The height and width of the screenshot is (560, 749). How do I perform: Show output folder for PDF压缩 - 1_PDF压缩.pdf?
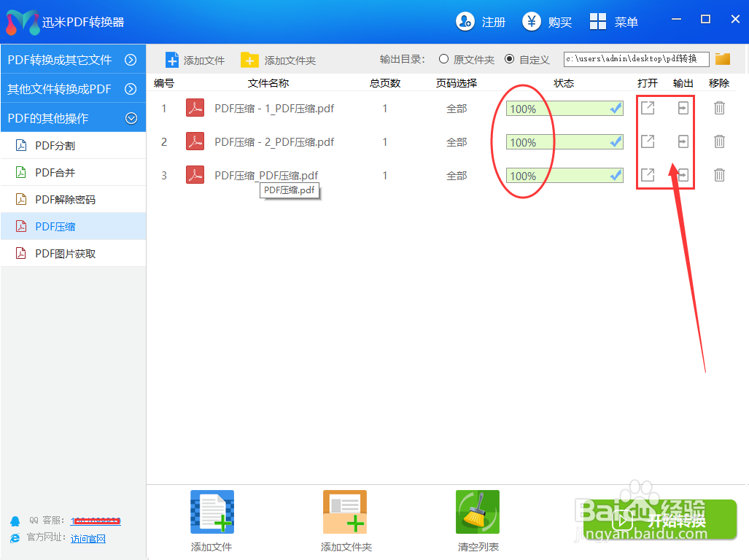pos(683,109)
